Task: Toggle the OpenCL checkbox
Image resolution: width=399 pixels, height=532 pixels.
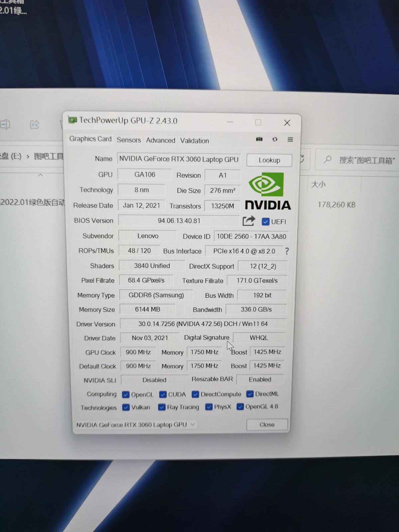Action: click(x=126, y=394)
